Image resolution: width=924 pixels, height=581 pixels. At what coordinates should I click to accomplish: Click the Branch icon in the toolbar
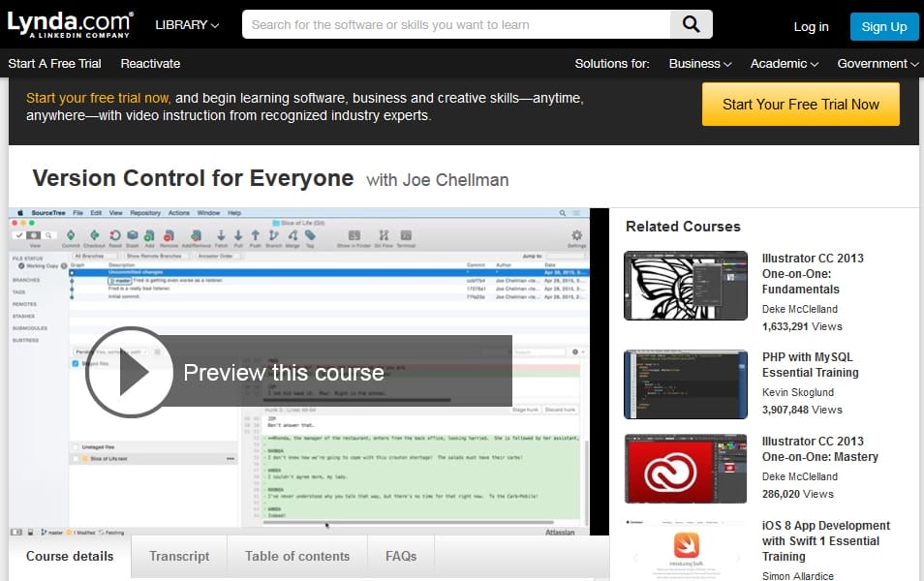(x=273, y=235)
